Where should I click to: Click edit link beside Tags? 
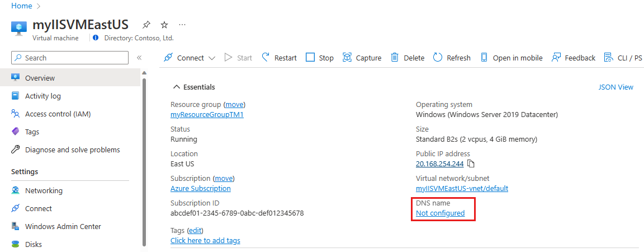click(x=195, y=230)
